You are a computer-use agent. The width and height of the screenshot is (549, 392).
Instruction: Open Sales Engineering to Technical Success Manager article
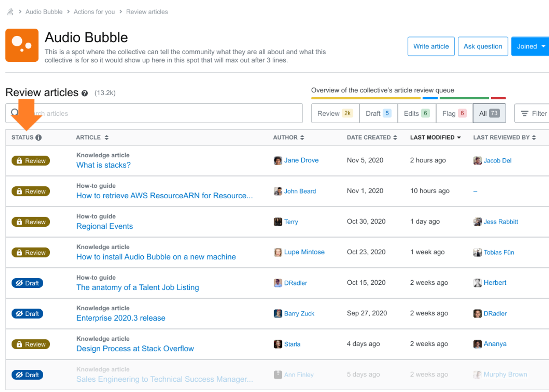(x=164, y=379)
